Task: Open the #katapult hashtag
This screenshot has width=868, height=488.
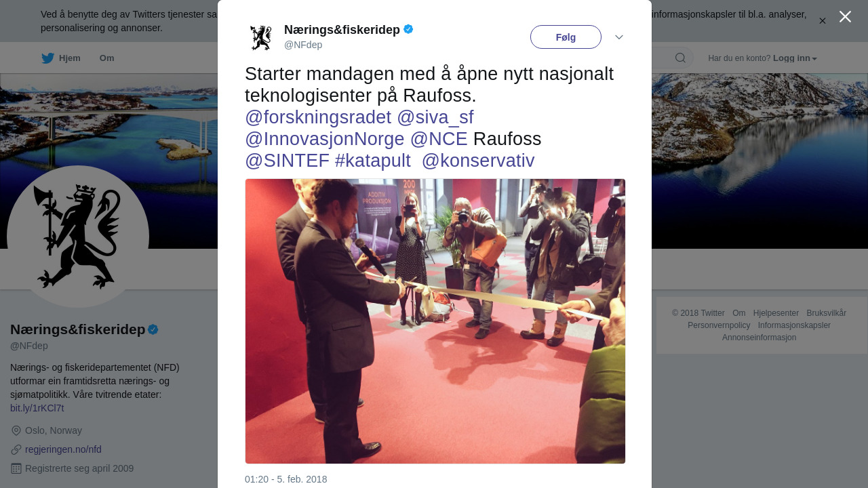Action: click(x=373, y=161)
